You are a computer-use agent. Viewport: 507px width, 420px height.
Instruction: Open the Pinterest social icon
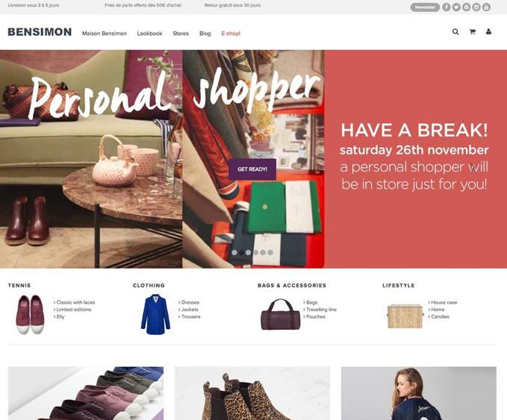click(466, 7)
